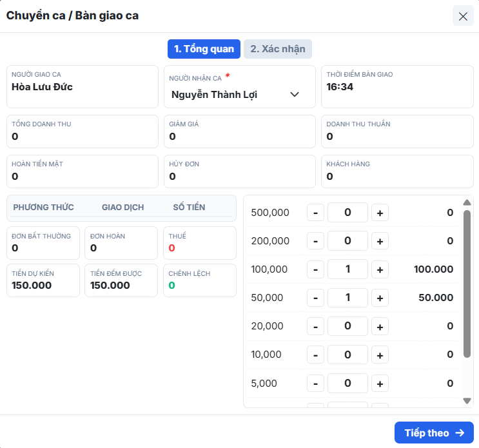Increase the 500,000 note count with plus
This screenshot has width=479, height=448.
(x=380, y=213)
